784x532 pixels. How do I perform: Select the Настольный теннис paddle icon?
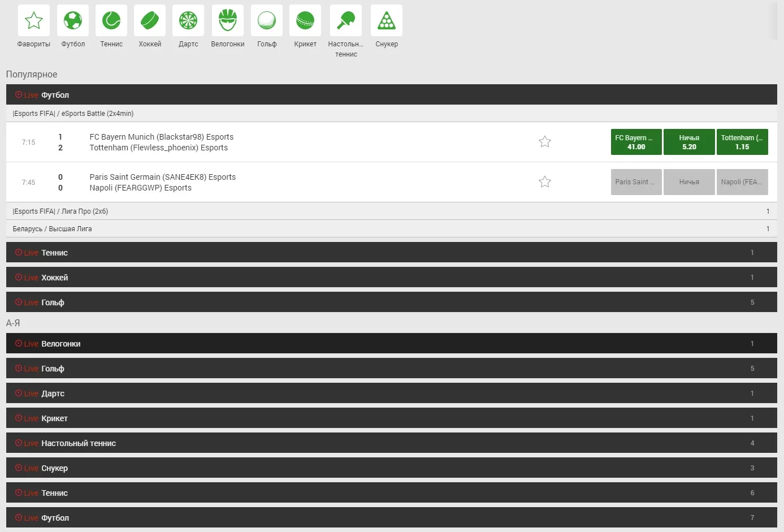(346, 21)
